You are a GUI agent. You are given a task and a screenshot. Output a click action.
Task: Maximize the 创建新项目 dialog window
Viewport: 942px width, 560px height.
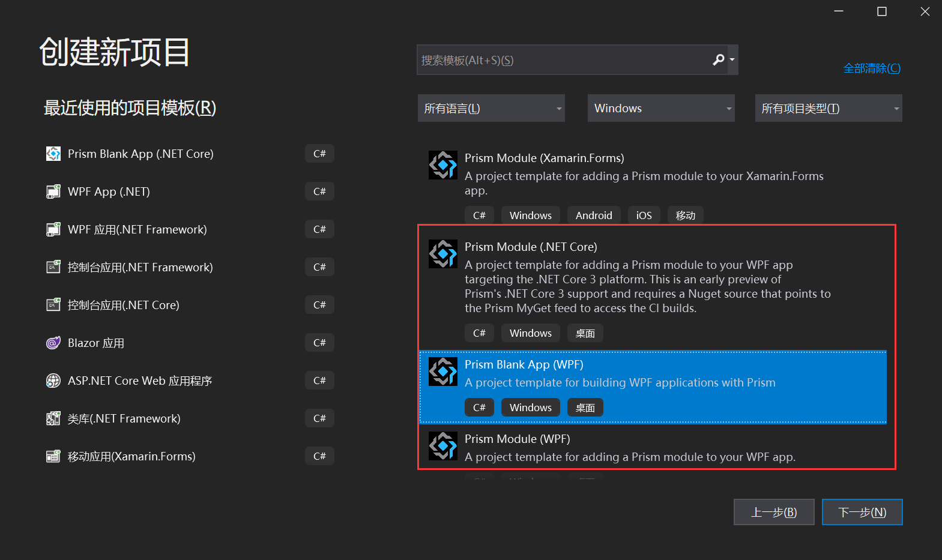pyautogui.click(x=881, y=11)
